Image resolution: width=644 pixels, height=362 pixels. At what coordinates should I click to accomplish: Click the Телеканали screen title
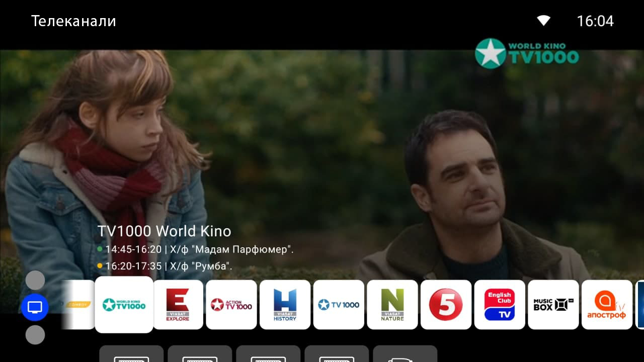coord(73,21)
